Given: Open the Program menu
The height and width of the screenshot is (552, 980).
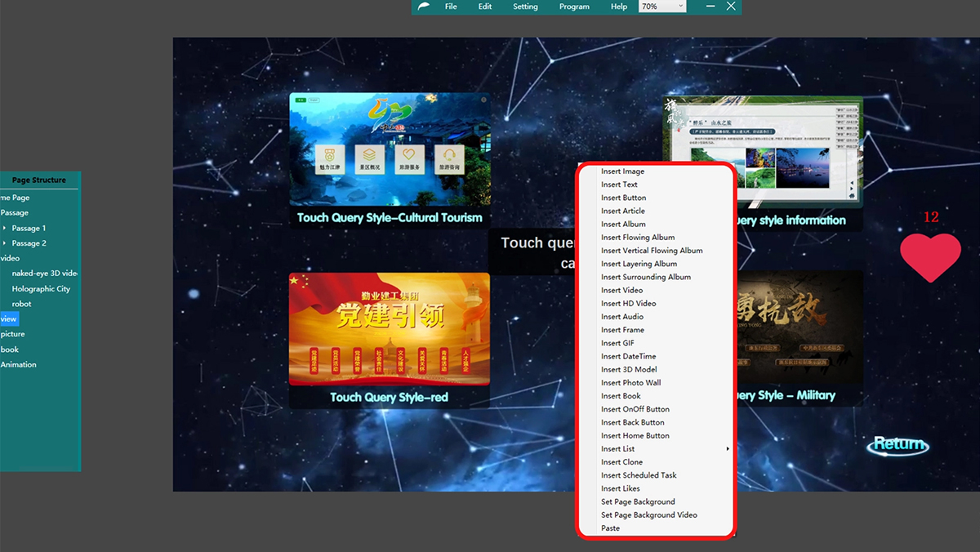Looking at the screenshot, I should tap(574, 7).
